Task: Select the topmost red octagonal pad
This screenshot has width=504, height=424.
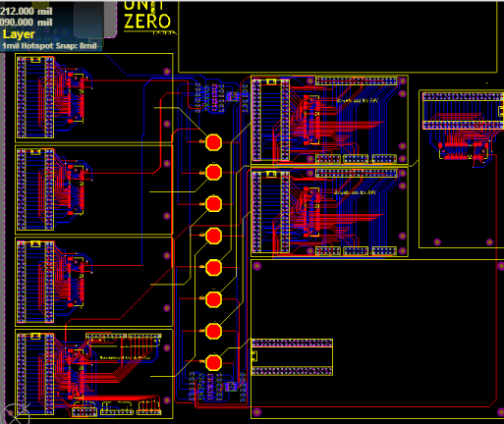Action: click(213, 142)
